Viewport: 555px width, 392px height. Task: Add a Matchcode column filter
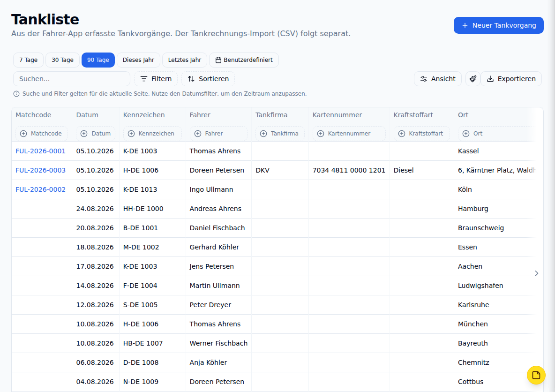(x=41, y=134)
